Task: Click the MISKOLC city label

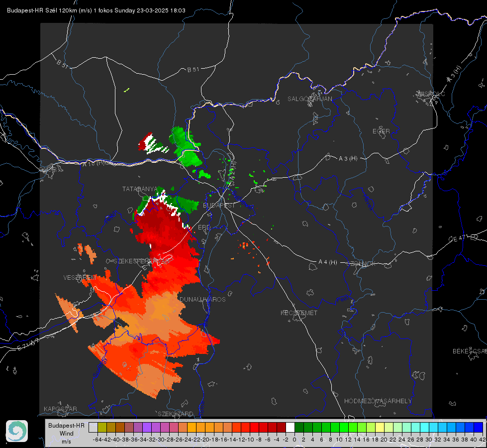Action: (431, 94)
